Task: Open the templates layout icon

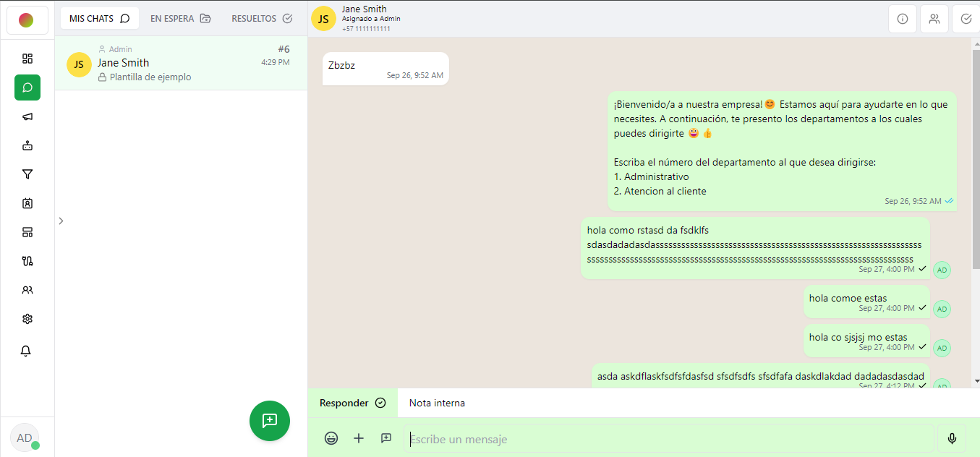Action: [x=27, y=232]
